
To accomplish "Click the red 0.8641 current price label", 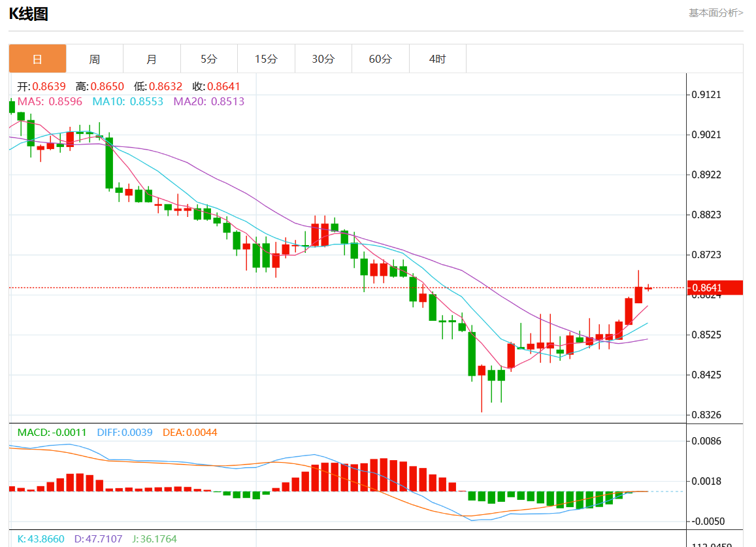I will pos(715,288).
